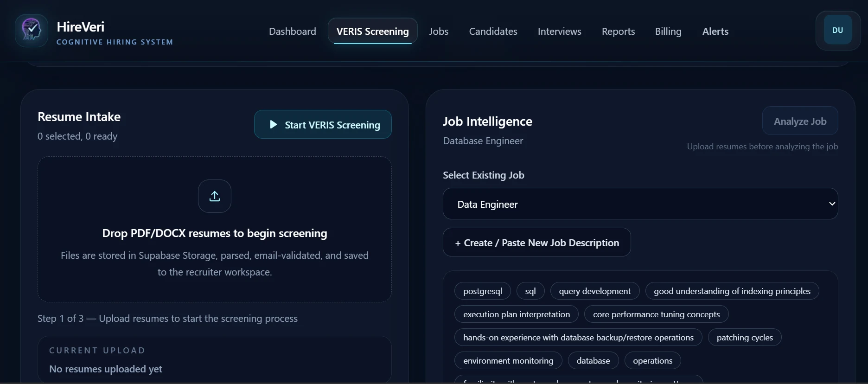Click the HireVeri brand name
868x384 pixels.
(80, 27)
